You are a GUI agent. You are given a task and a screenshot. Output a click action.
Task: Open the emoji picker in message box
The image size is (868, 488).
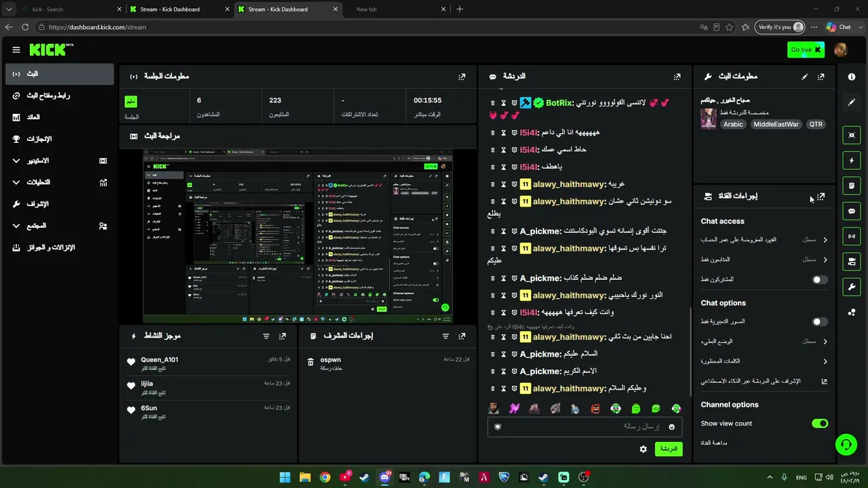(x=671, y=426)
